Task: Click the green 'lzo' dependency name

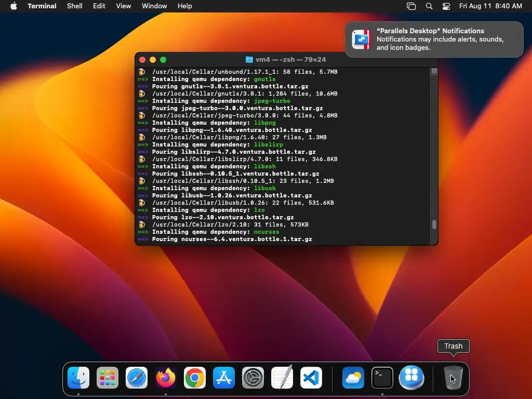Action: (x=259, y=210)
